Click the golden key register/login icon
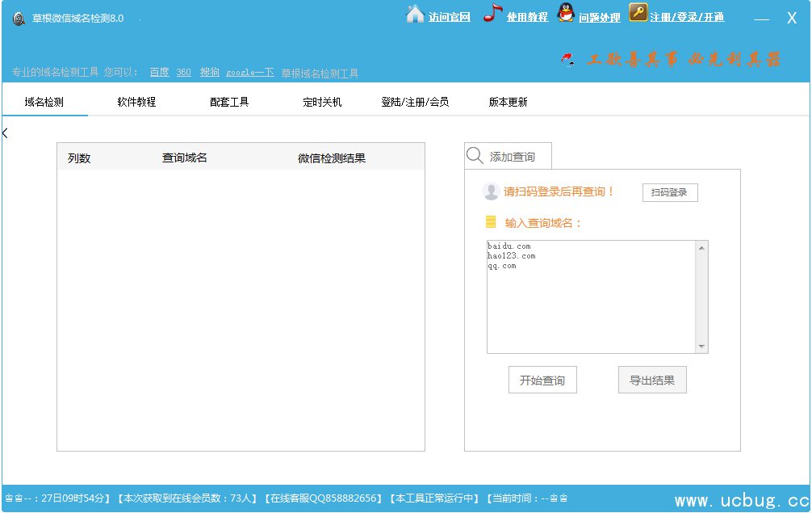 [x=638, y=14]
